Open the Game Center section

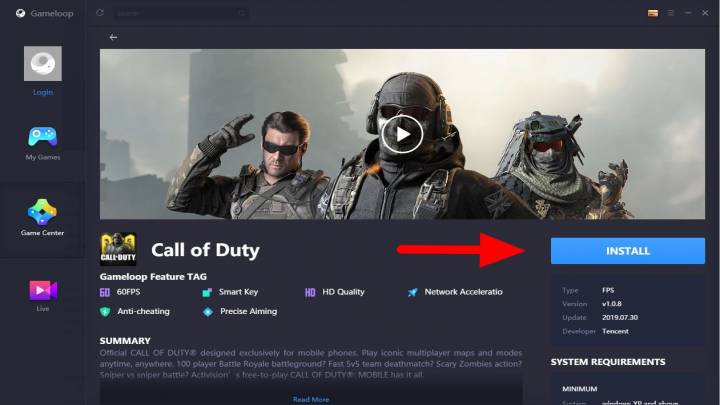42,214
